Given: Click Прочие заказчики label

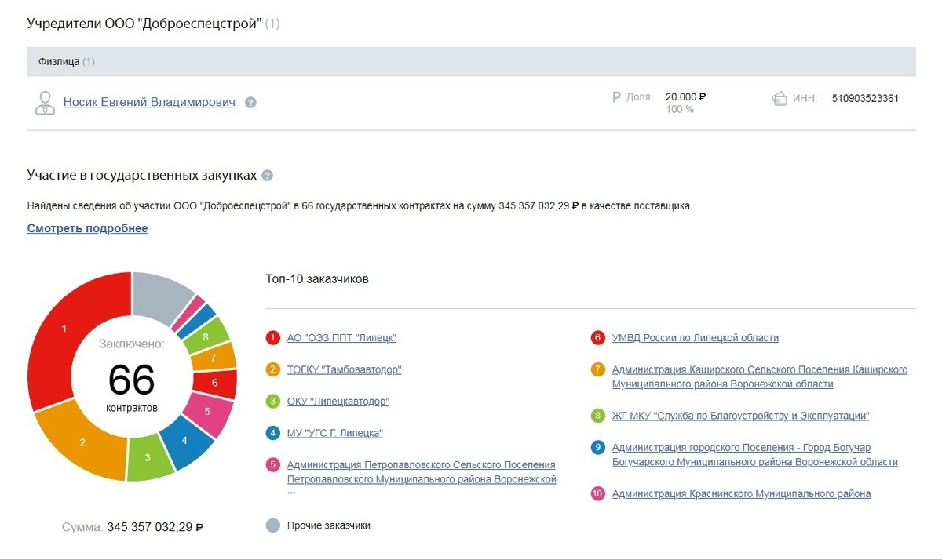Looking at the screenshot, I should 329,525.
